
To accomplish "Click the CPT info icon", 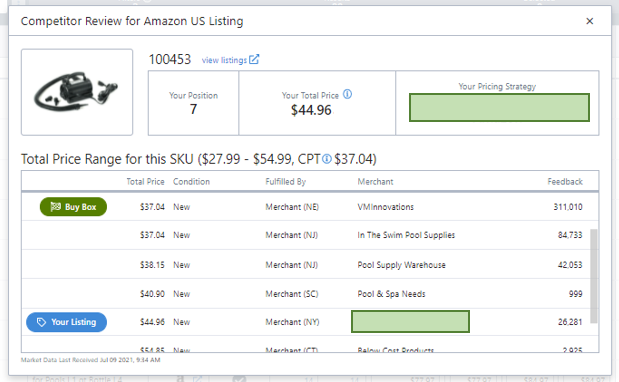I will point(327,159).
